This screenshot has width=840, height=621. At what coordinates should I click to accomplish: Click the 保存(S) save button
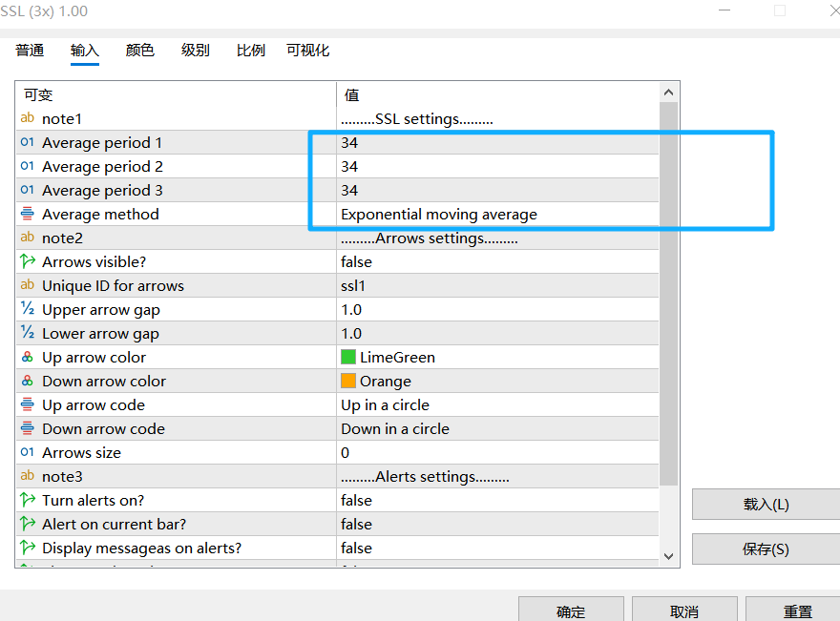(766, 549)
